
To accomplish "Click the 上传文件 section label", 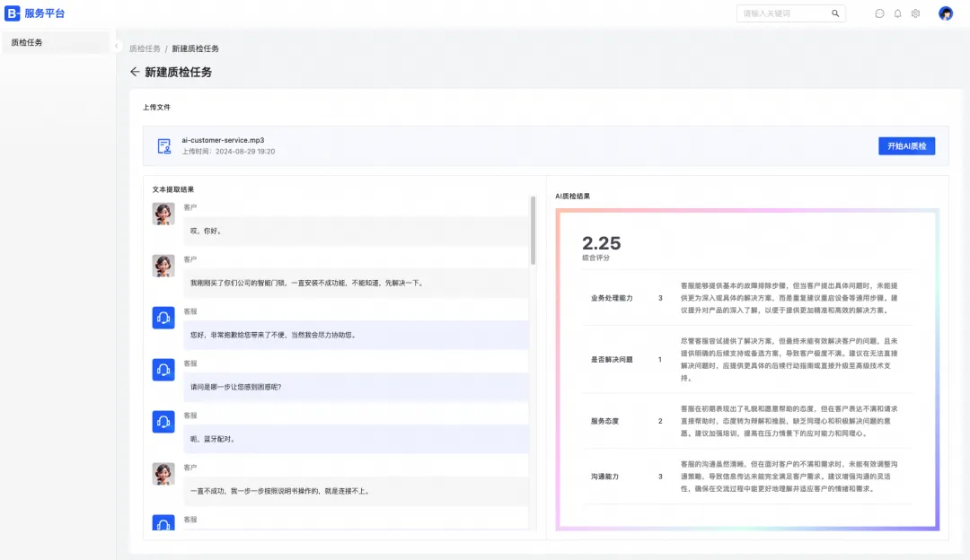I will coord(156,107).
